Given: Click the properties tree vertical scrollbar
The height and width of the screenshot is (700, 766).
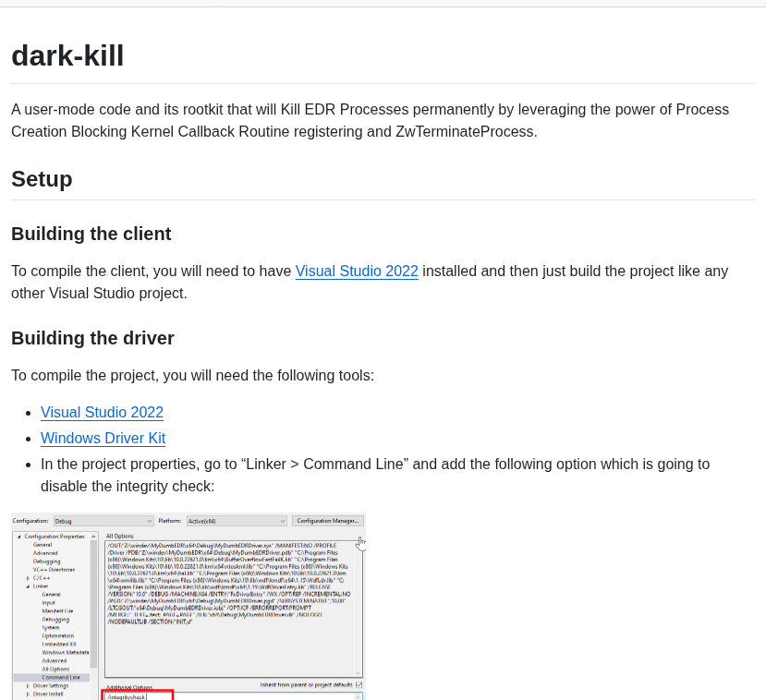Looking at the screenshot, I should coord(94,605).
